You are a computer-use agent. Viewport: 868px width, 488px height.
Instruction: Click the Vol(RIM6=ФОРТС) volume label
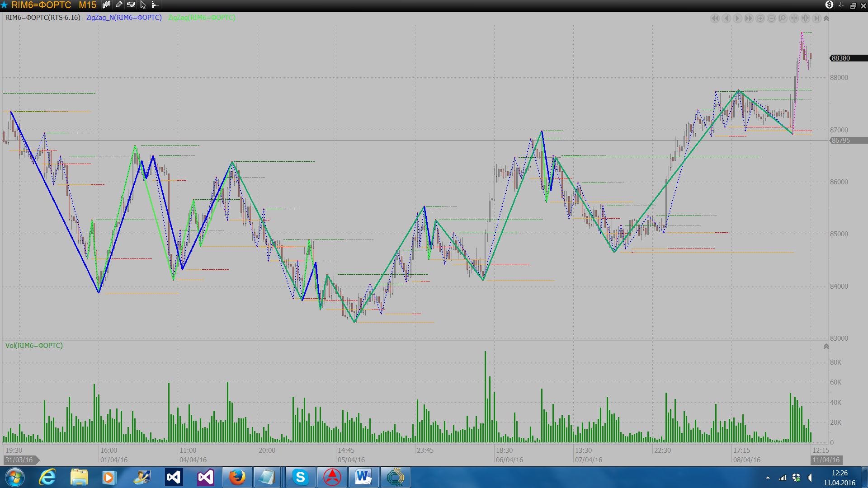pyautogui.click(x=34, y=346)
